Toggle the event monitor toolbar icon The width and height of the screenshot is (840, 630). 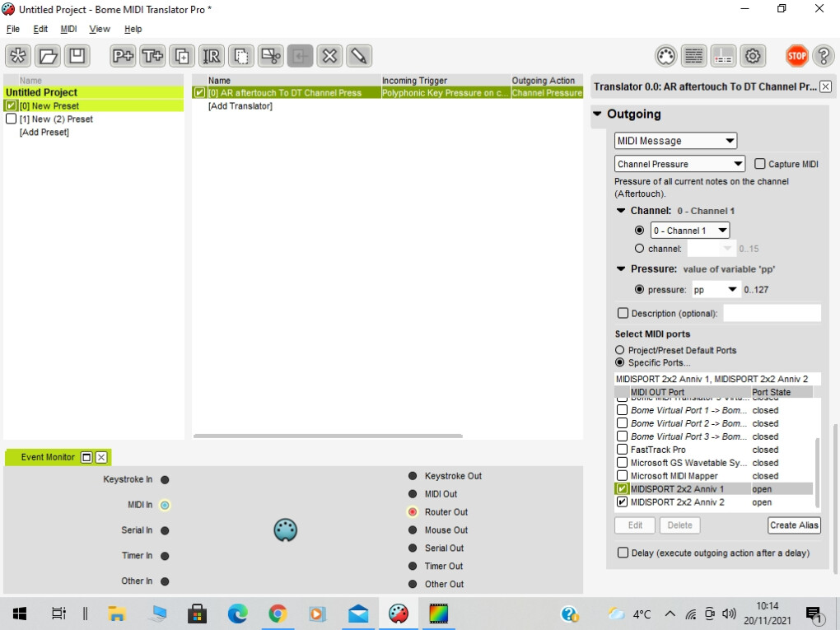tap(723, 56)
